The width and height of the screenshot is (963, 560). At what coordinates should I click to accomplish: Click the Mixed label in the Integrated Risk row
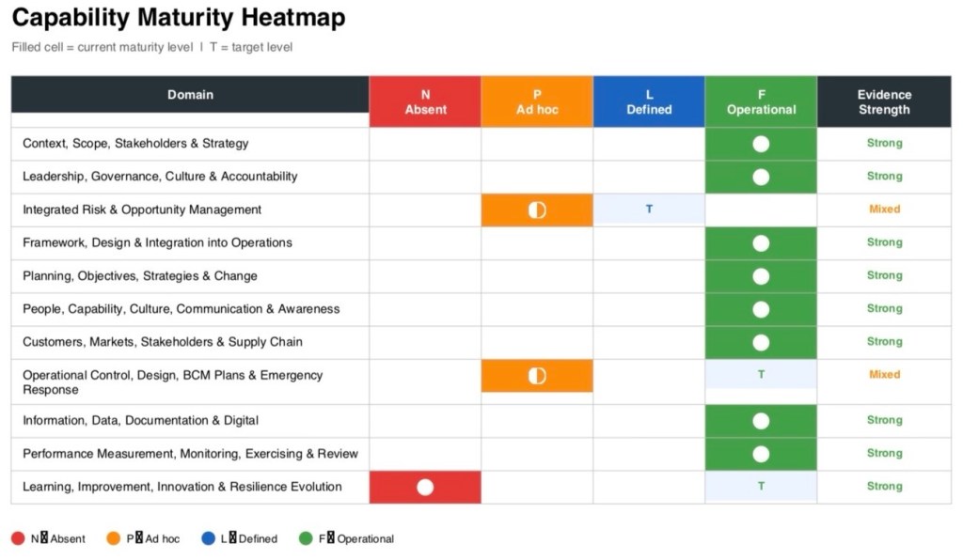[x=884, y=210]
